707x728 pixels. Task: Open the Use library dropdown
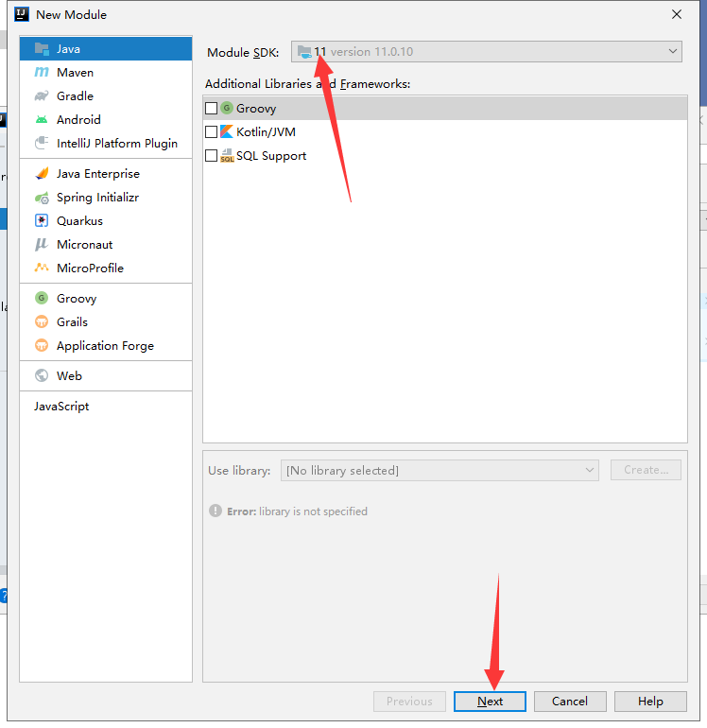click(x=440, y=470)
